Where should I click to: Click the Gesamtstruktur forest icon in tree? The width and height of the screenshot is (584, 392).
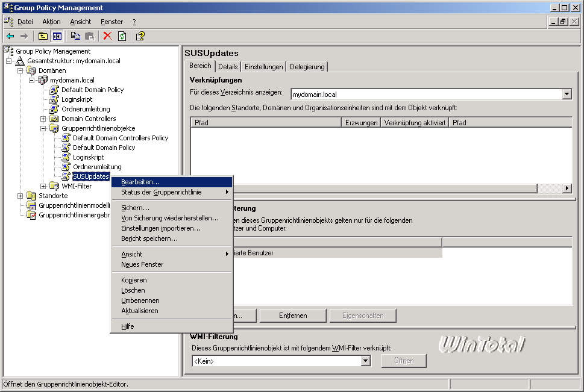point(20,61)
